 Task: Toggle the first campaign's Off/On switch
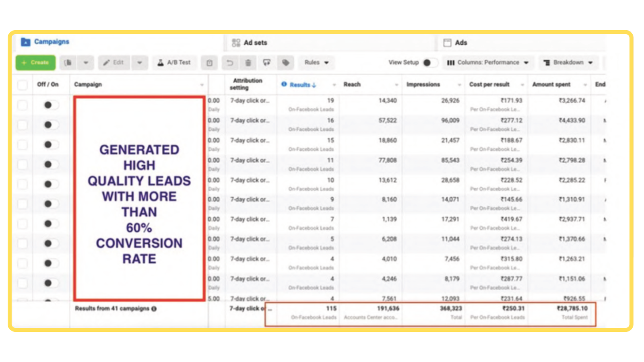[x=50, y=105]
